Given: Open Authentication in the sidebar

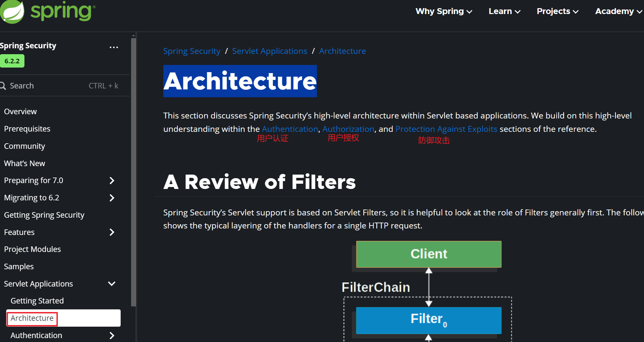Looking at the screenshot, I should click(36, 335).
